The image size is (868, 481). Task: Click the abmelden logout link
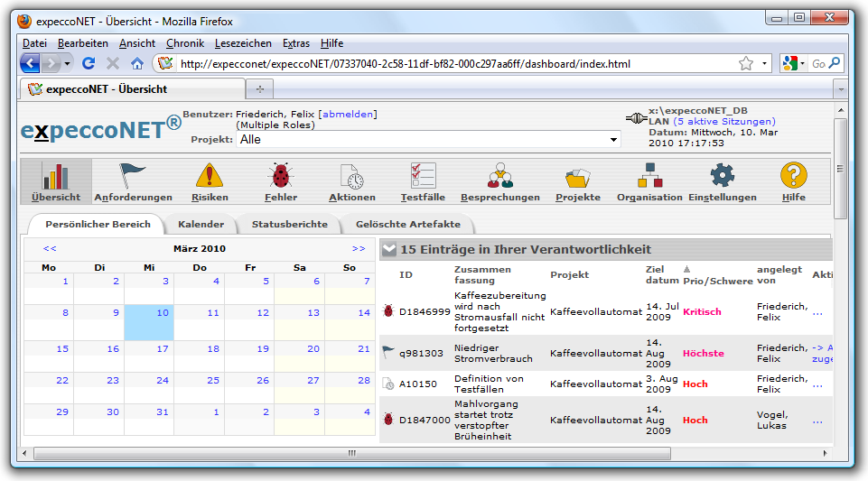coord(347,114)
